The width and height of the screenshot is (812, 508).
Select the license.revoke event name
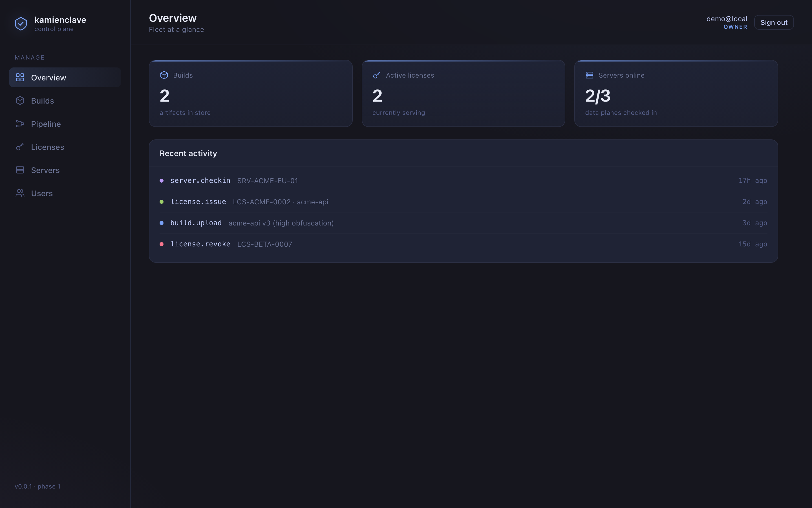[x=200, y=244]
